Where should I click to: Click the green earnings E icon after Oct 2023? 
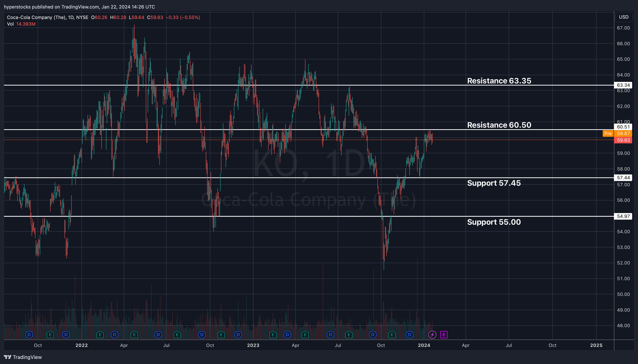click(x=392, y=335)
